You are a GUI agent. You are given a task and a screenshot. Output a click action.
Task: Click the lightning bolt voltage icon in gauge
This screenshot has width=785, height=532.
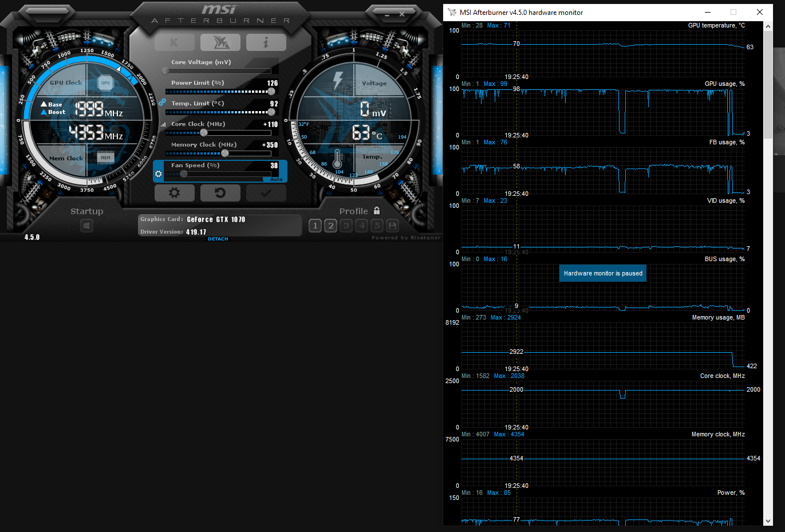[x=338, y=80]
